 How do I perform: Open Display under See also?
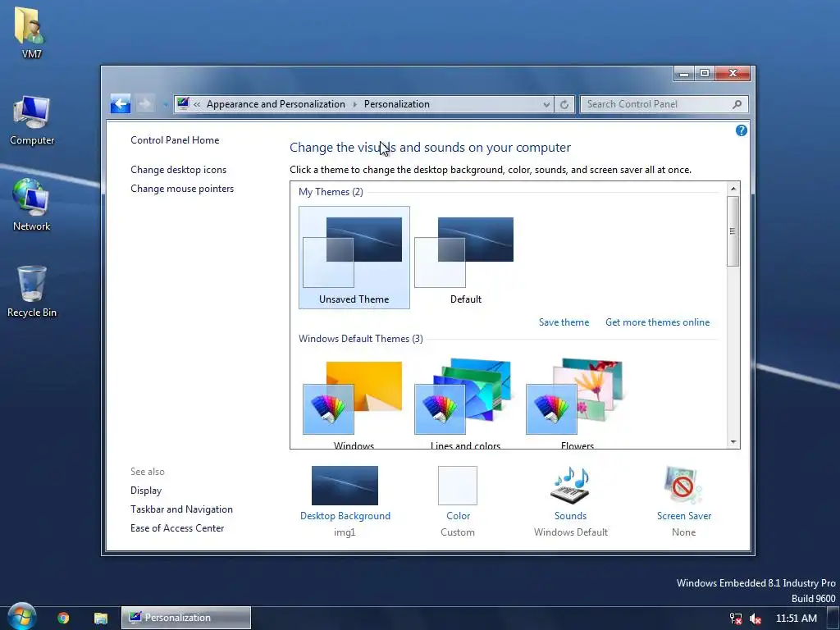[146, 491]
